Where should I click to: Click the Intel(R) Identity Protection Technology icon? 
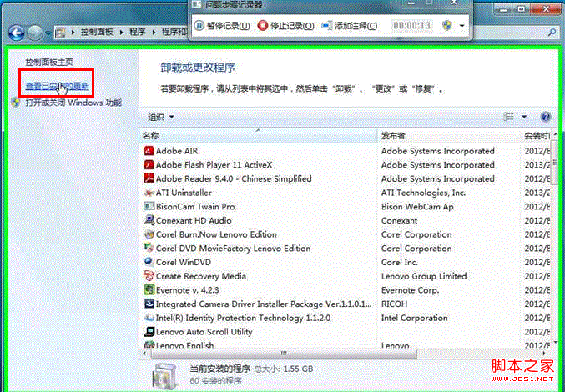(149, 318)
